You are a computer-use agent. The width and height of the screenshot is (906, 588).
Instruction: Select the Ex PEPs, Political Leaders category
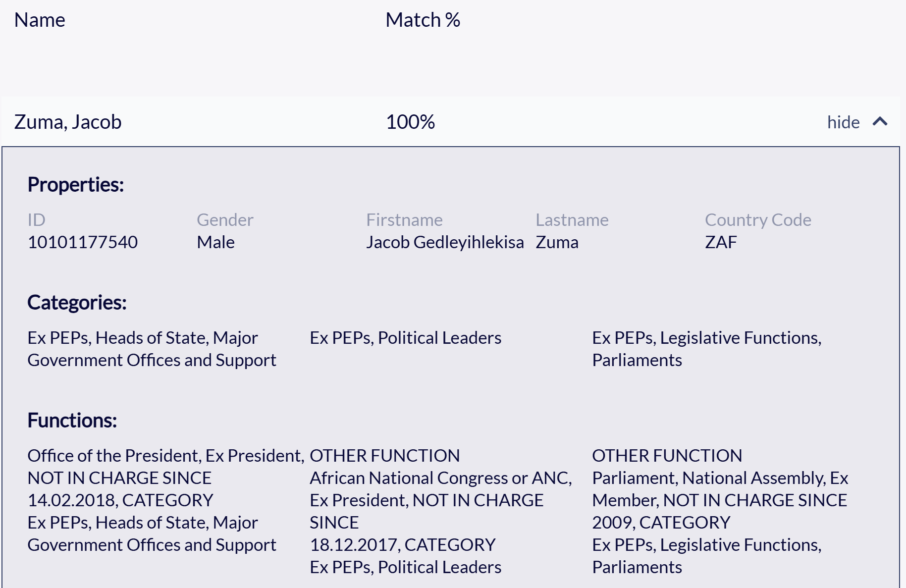pyautogui.click(x=406, y=338)
